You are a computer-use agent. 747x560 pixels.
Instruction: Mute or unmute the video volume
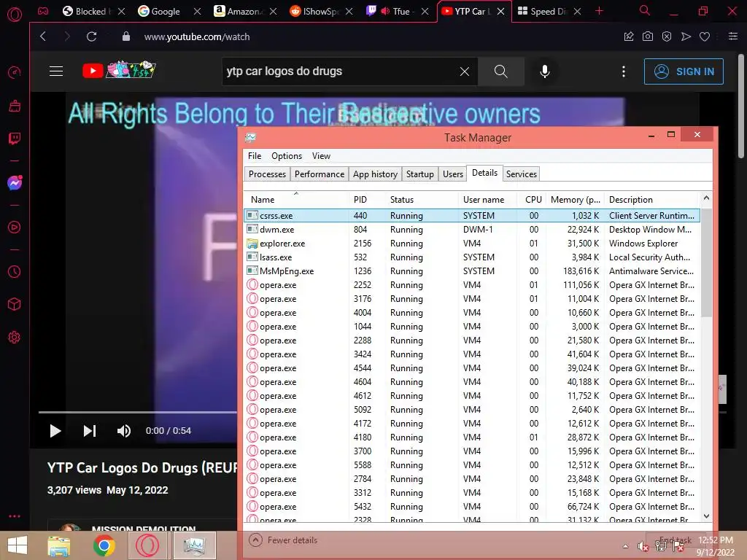[x=124, y=430]
